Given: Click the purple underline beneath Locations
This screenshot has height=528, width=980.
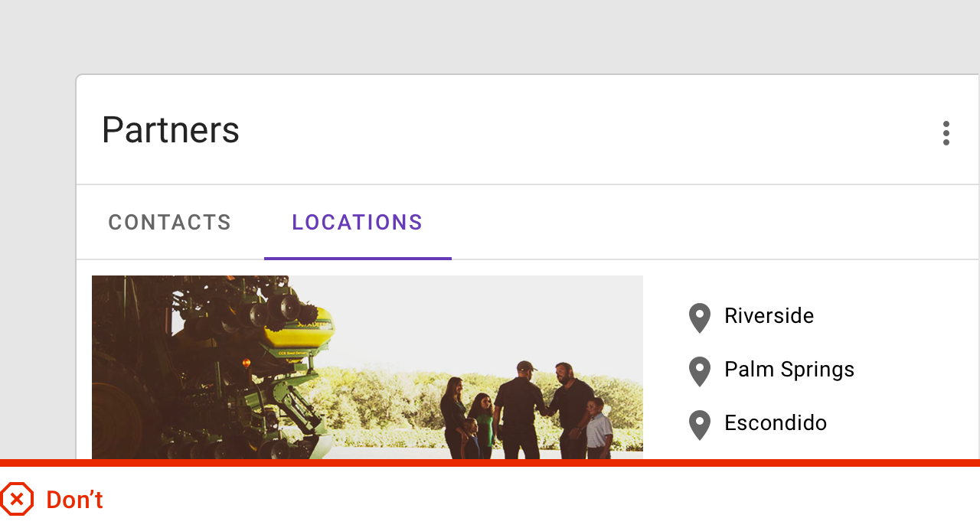Looking at the screenshot, I should tap(358, 258).
